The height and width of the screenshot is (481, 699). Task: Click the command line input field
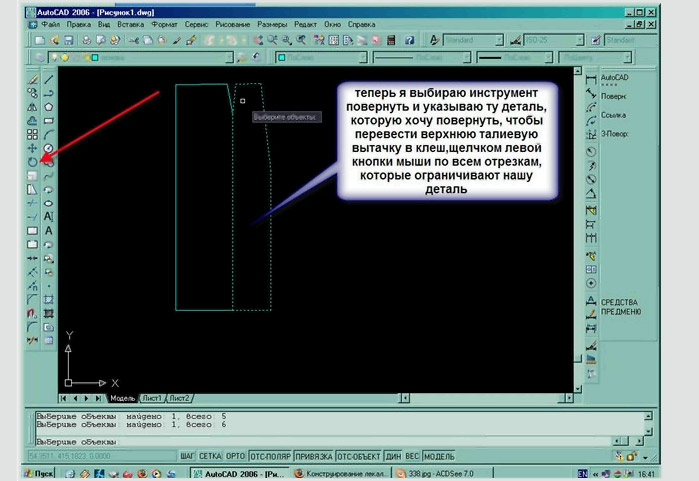(x=300, y=440)
